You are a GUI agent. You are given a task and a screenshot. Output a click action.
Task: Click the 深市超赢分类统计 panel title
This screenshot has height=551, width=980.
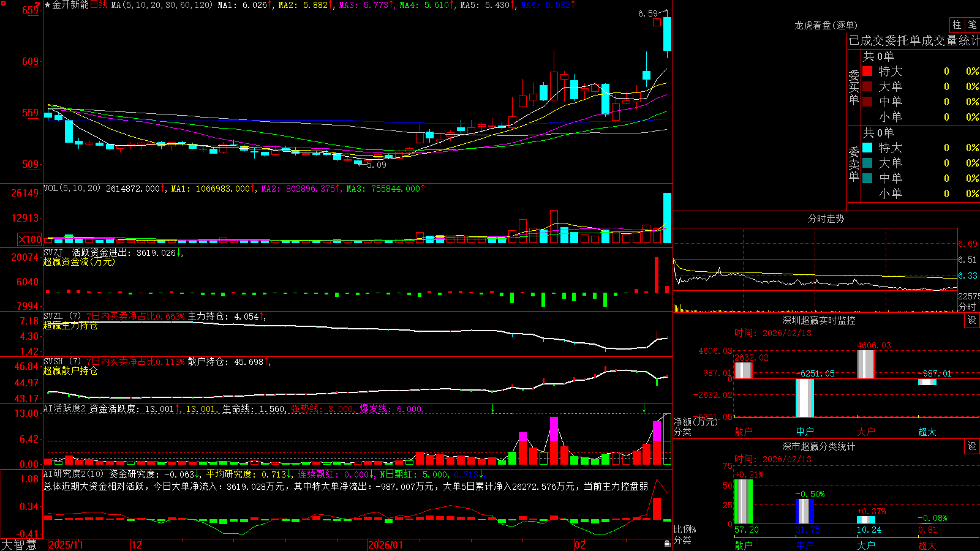click(818, 446)
